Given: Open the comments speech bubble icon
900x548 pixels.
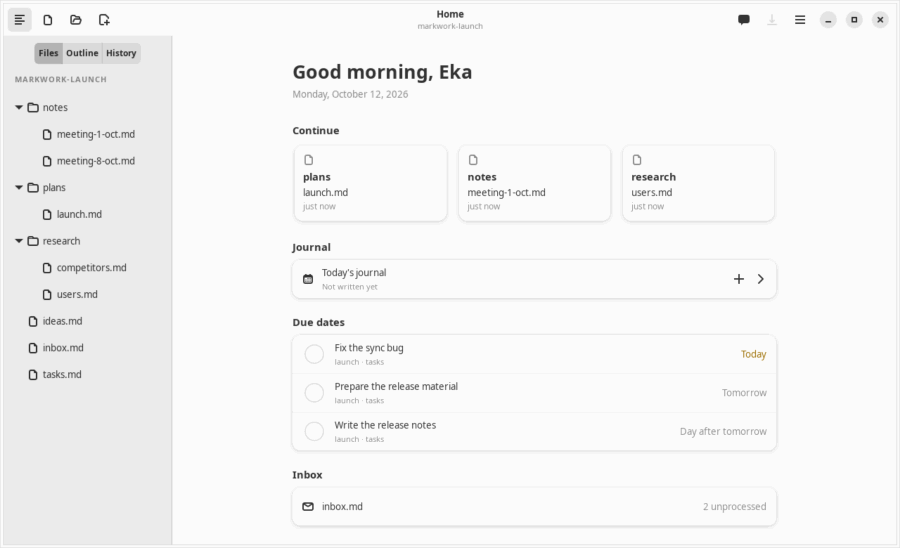Looking at the screenshot, I should click(x=744, y=20).
